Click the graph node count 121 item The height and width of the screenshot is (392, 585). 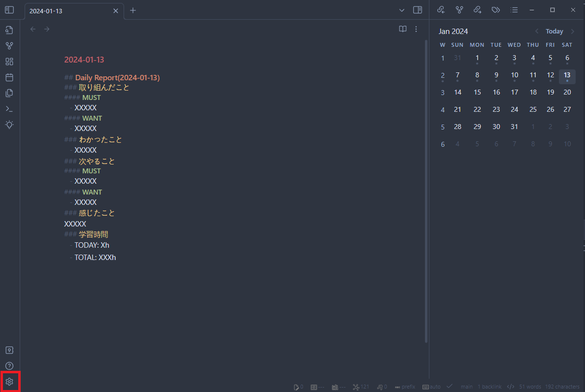pyautogui.click(x=361, y=387)
